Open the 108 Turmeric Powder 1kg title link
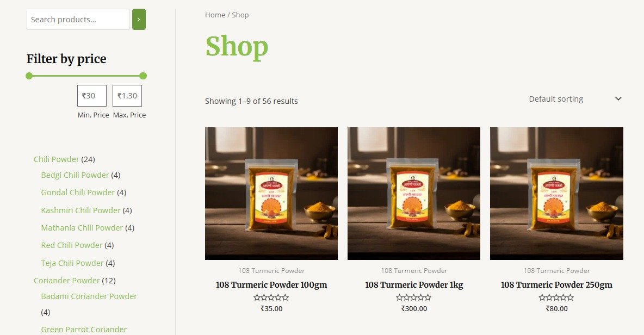This screenshot has height=335, width=644. click(414, 284)
